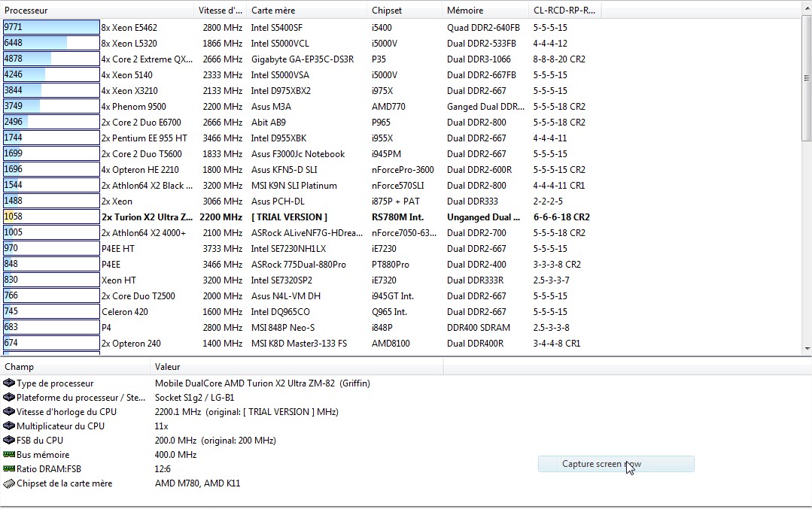812x509 pixels.
Task: Sort by the CL-RCD-RP-R... column header
Action: [x=565, y=11]
